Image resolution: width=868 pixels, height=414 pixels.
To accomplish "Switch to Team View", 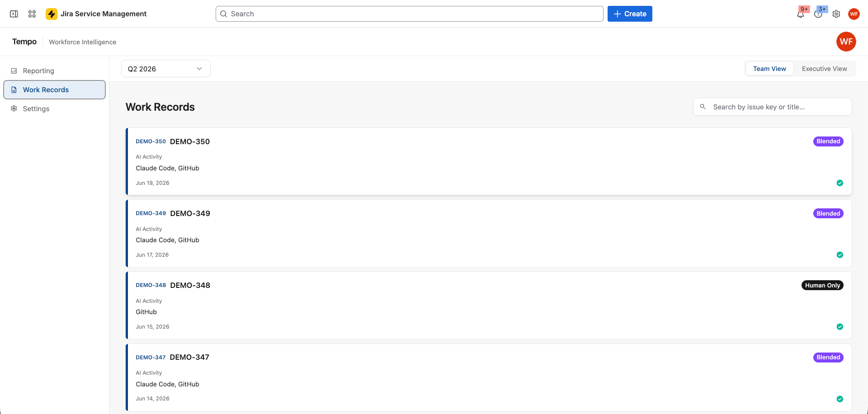I will [x=769, y=69].
